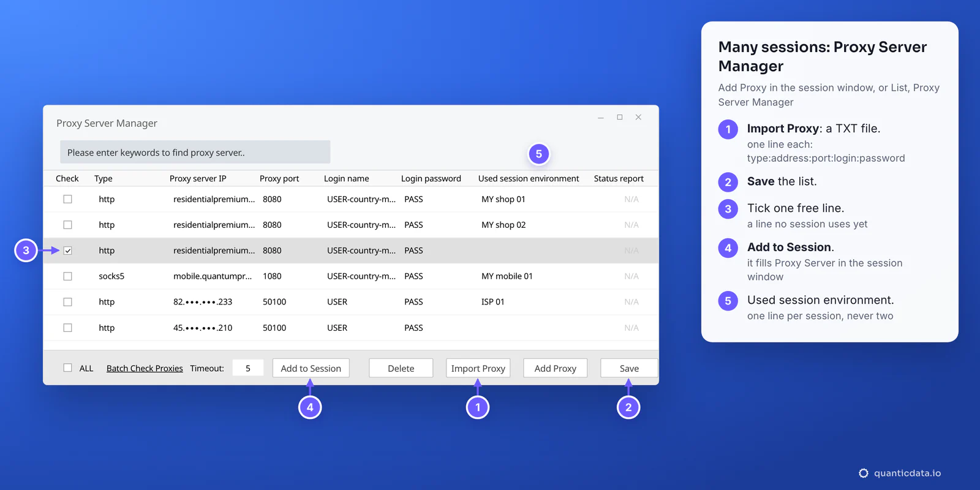Image resolution: width=980 pixels, height=490 pixels.
Task: Select the ISP 01 session cell
Action: [493, 302]
